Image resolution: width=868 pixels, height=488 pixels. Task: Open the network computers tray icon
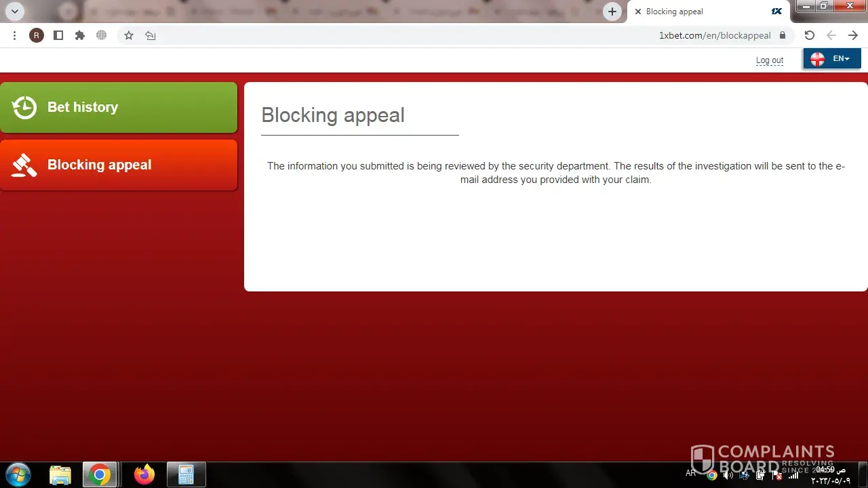(x=745, y=475)
